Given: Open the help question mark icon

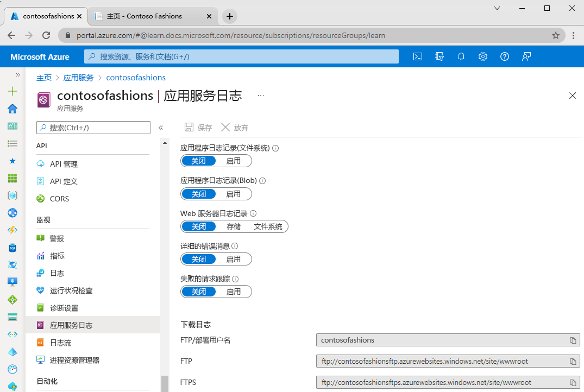Looking at the screenshot, I should (x=504, y=56).
